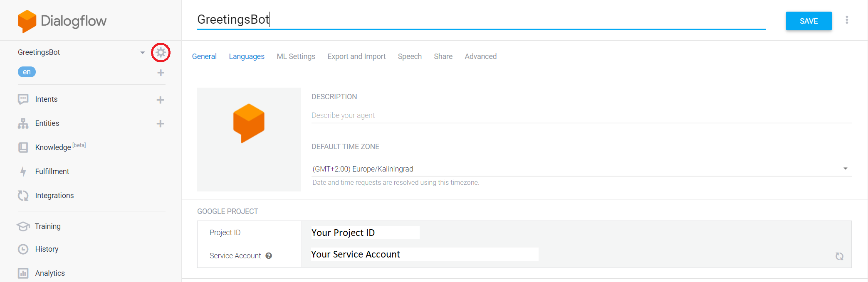Open History in the sidebar
Screen dimensions: 868x282
(x=47, y=249)
